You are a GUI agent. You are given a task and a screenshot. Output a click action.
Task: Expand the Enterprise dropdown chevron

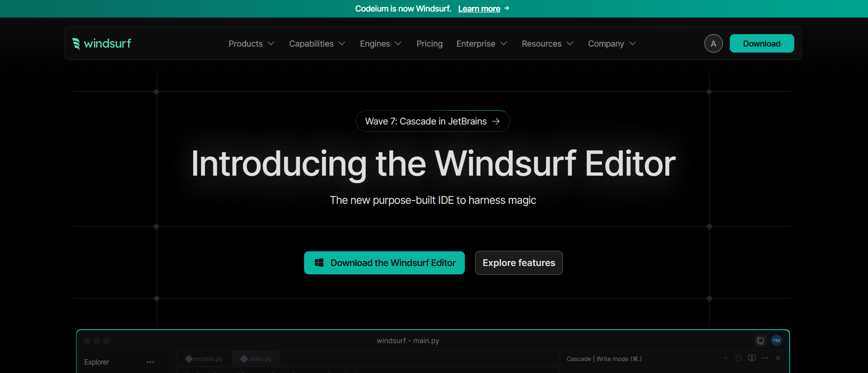504,43
